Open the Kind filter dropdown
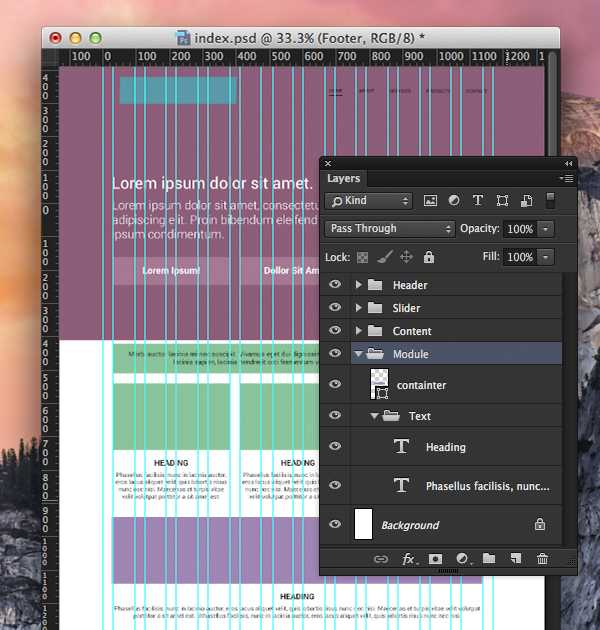Image resolution: width=600 pixels, height=630 pixels. tap(369, 200)
